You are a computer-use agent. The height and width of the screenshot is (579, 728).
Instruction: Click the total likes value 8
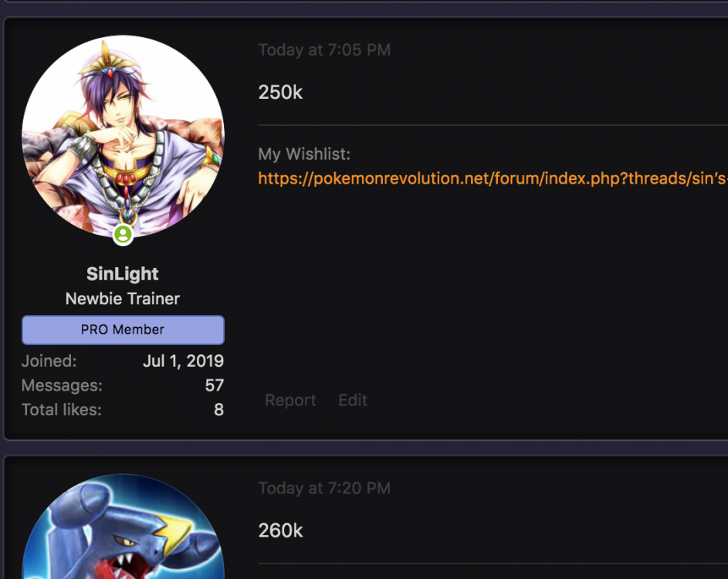point(218,410)
